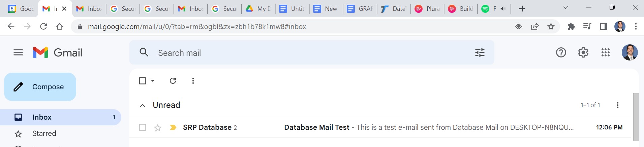
Task: Toggle the main menu hamburger
Action: 18,52
